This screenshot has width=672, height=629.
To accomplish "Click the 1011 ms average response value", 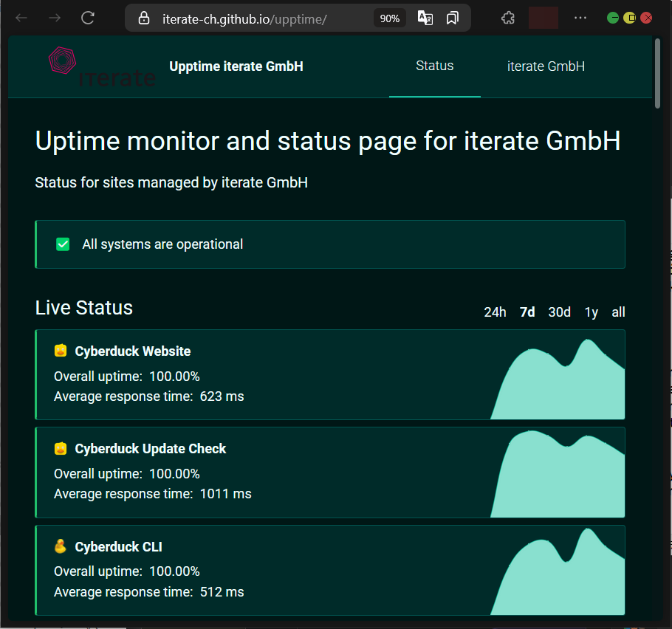I will pyautogui.click(x=226, y=494).
